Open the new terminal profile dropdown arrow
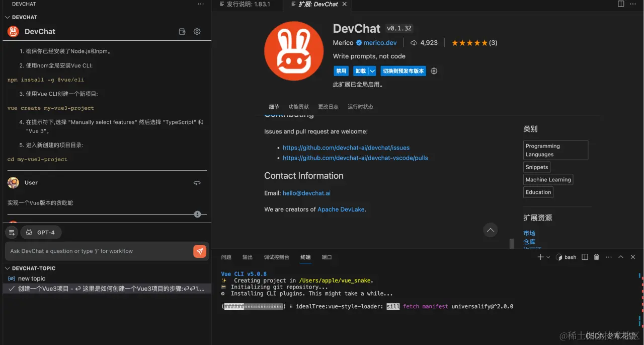This screenshot has width=644, height=345. tap(548, 257)
